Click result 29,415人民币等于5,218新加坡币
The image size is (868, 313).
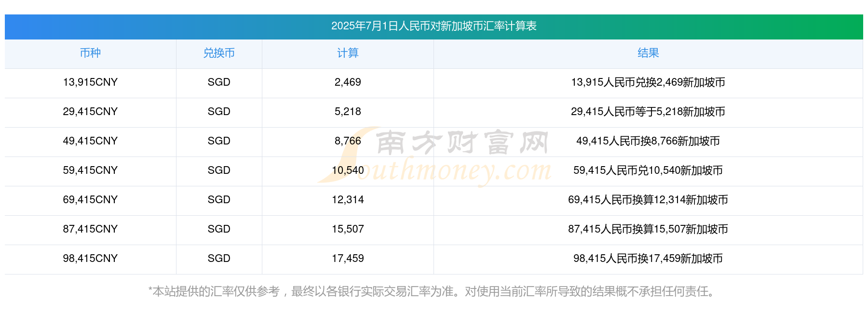648,112
